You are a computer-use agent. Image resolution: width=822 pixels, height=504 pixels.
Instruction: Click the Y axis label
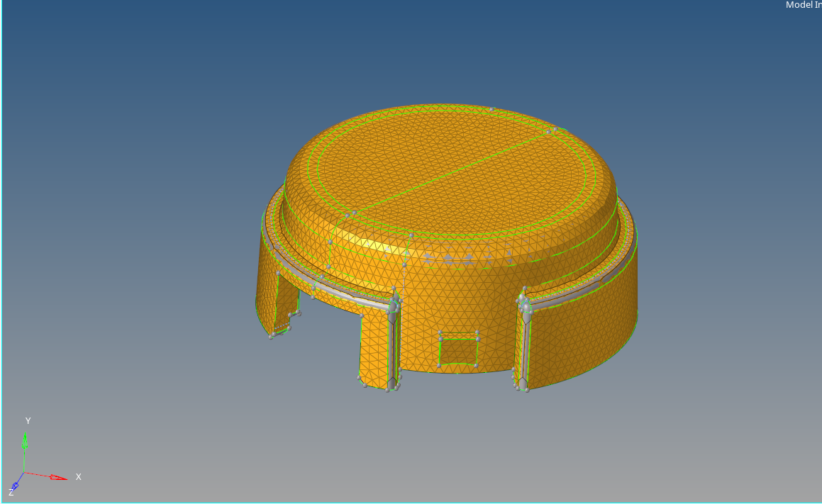point(28,420)
